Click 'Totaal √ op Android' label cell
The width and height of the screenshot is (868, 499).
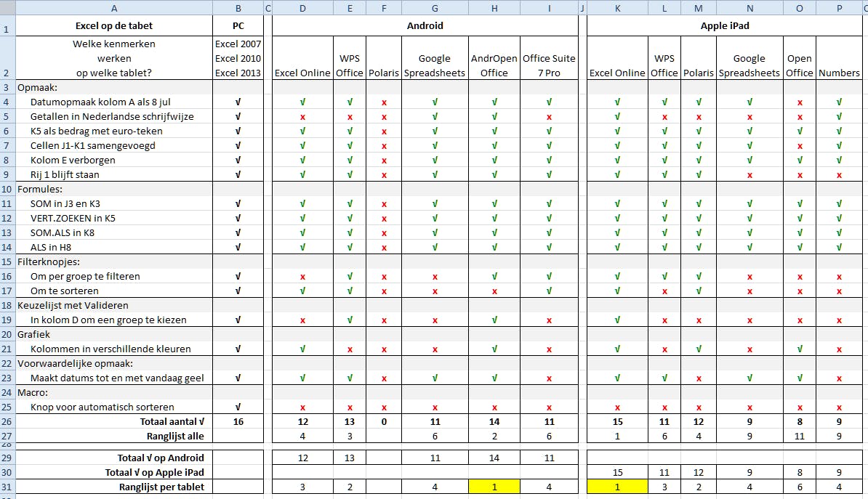pos(114,458)
